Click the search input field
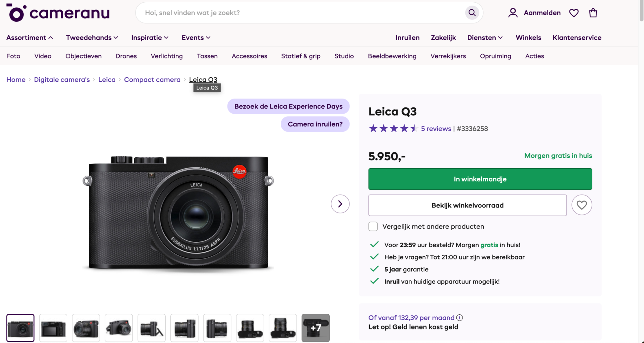The image size is (644, 343). 301,13
